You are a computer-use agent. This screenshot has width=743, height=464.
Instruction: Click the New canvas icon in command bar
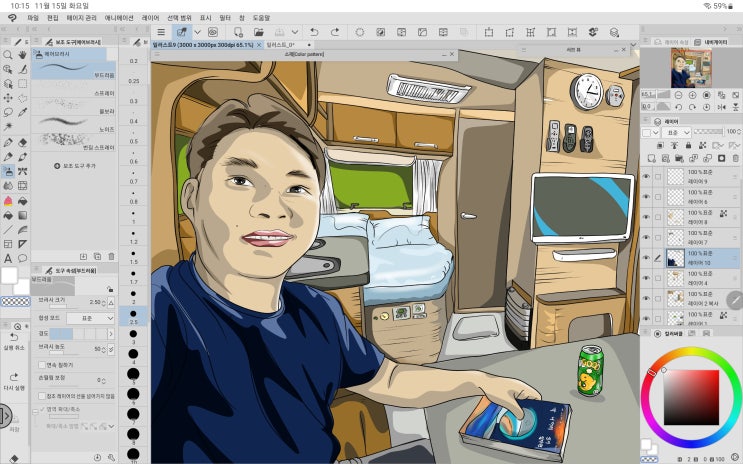(x=238, y=32)
